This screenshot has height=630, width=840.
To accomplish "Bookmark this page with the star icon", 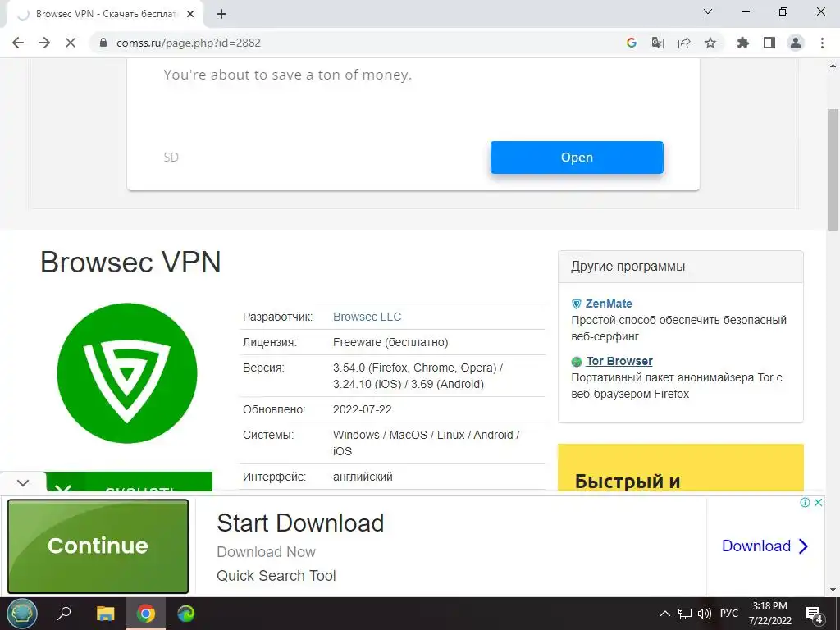I will 710,43.
